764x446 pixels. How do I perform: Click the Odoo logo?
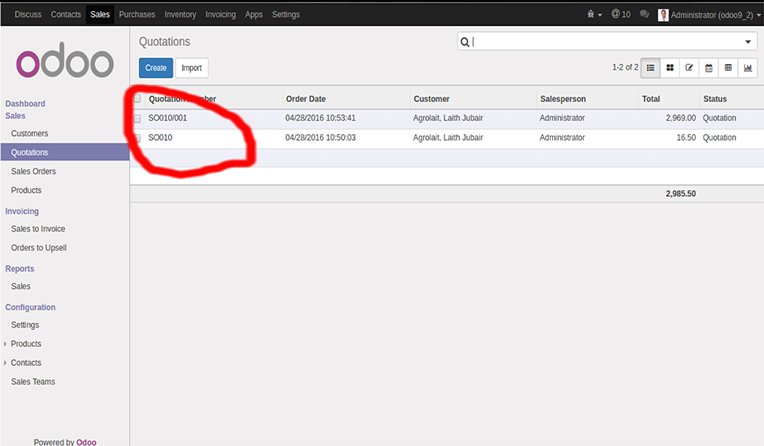65,60
